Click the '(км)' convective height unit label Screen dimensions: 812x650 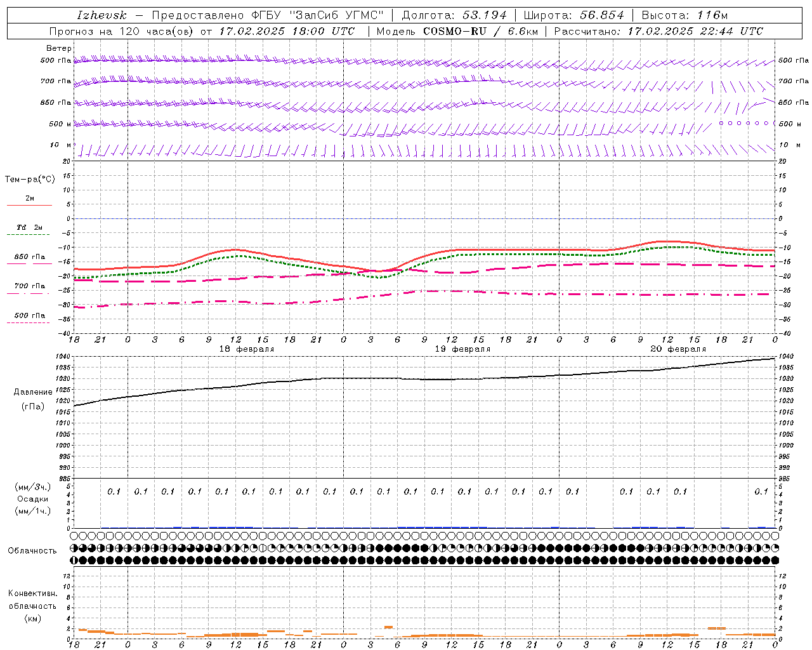[x=32, y=618]
